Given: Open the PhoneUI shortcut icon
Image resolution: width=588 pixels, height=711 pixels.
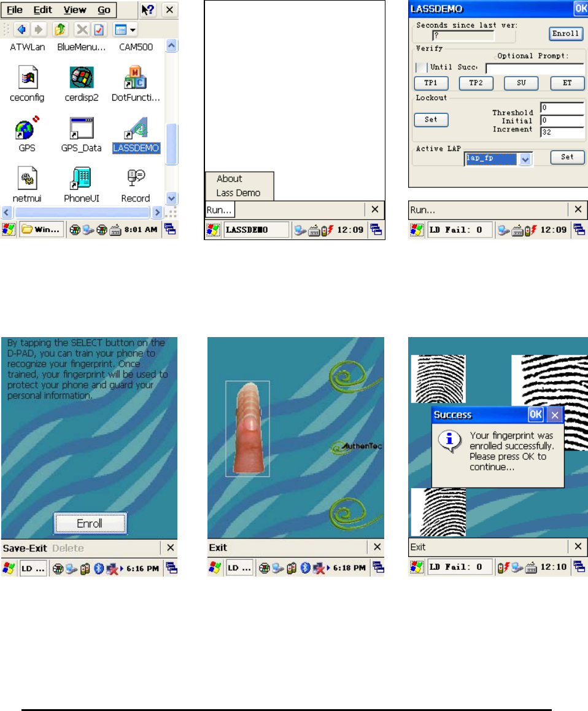Looking at the screenshot, I should tap(82, 178).
